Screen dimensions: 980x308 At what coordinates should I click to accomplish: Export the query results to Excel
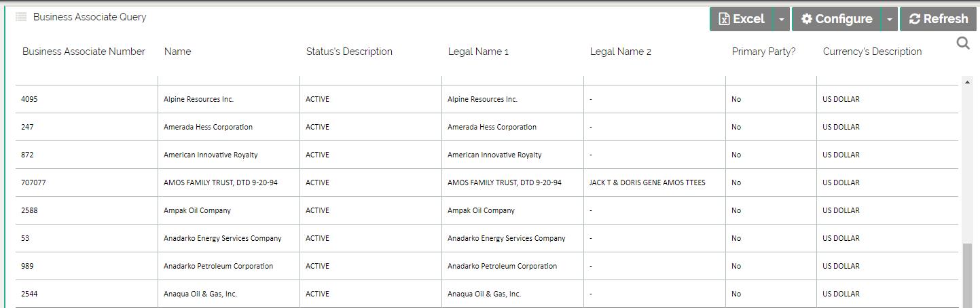click(742, 19)
